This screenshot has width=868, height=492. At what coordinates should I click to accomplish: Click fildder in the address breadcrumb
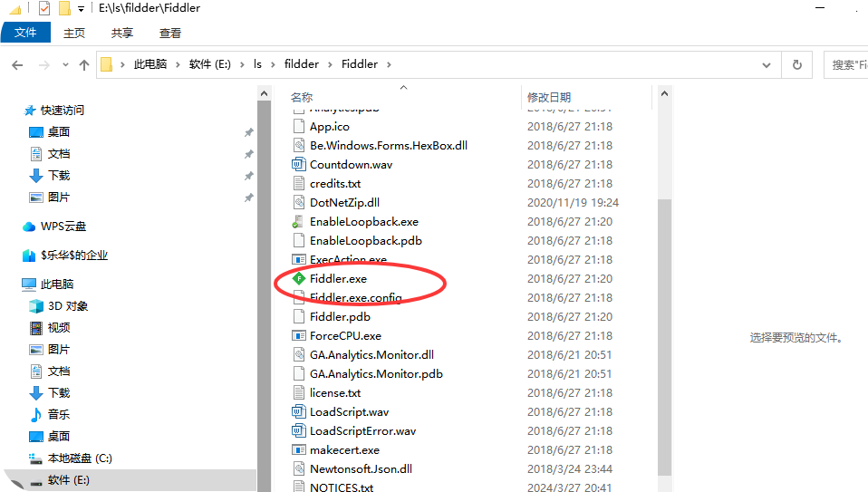(302, 64)
